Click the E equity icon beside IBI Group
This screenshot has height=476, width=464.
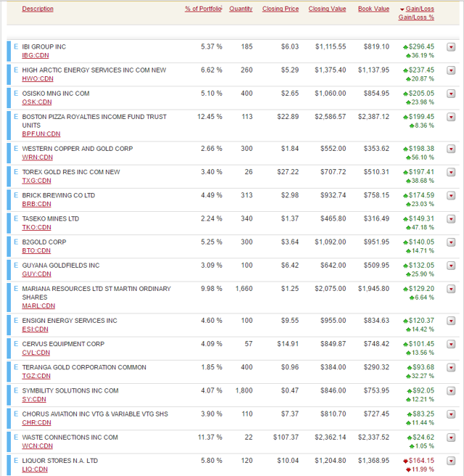pyautogui.click(x=16, y=46)
